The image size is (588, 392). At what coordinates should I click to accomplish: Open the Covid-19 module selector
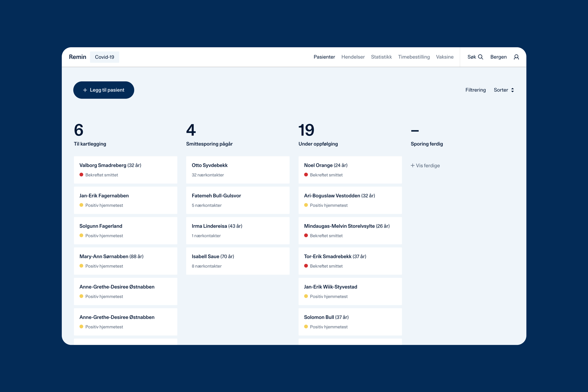(104, 57)
